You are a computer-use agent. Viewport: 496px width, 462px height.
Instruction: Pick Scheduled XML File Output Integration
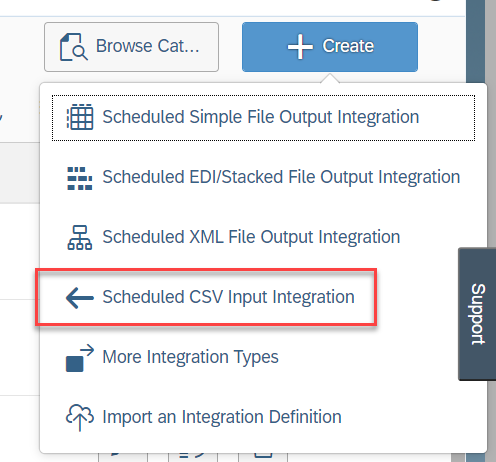pyautogui.click(x=263, y=237)
